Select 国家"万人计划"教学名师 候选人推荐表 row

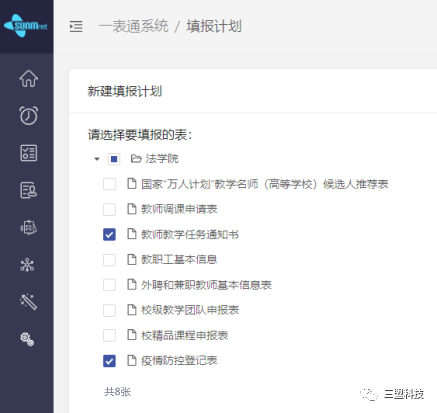click(265, 184)
